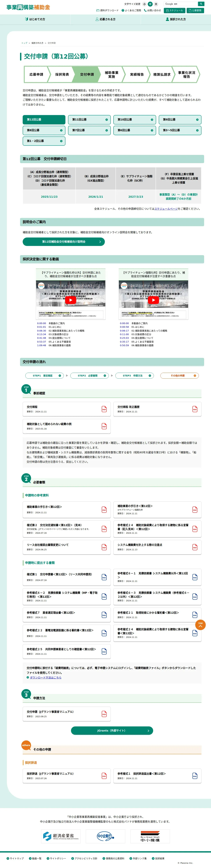This screenshot has width=211, height=868.
Task: Play the right サプライチェーン強靱化枠 YouTube video
Action: (153, 300)
